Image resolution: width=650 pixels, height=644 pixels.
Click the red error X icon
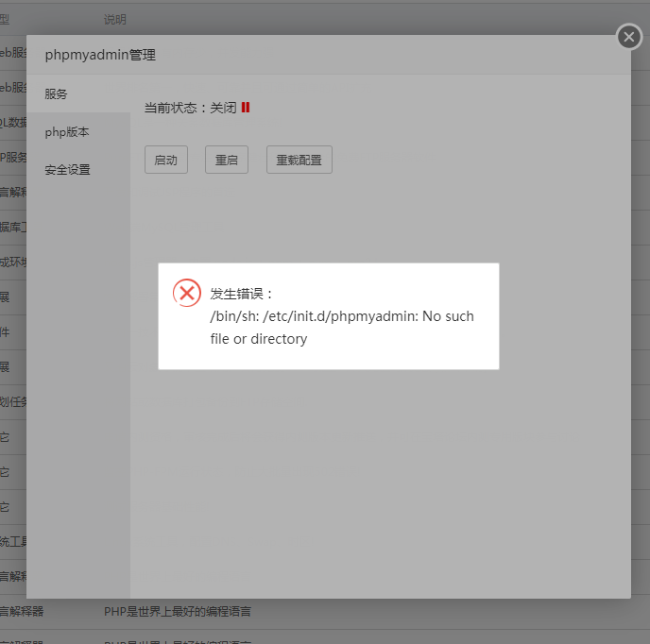point(187,293)
